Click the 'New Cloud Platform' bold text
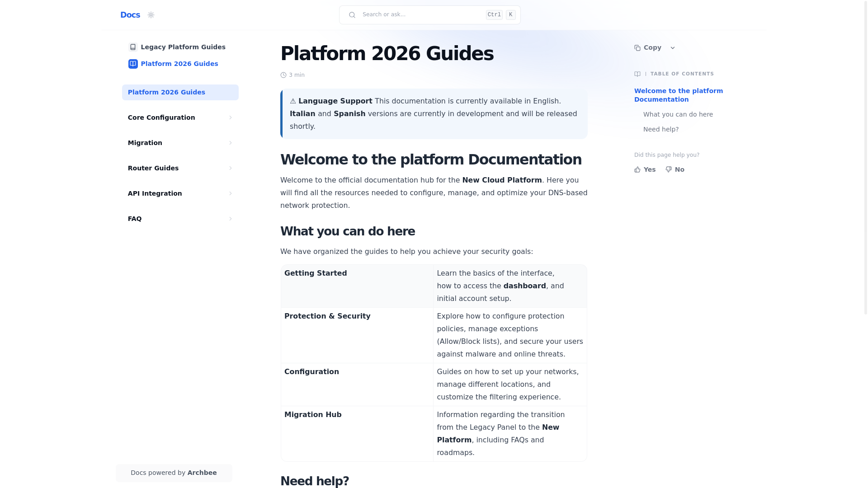868x488 pixels. 502,180
